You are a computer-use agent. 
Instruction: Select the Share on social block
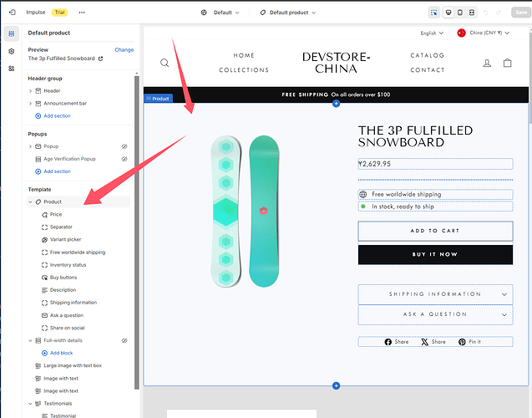point(67,328)
